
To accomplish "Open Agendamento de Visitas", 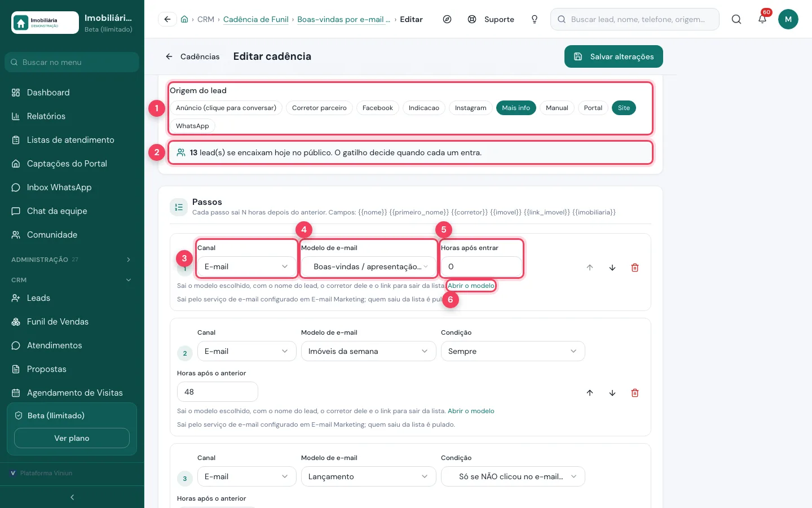I will click(72, 393).
